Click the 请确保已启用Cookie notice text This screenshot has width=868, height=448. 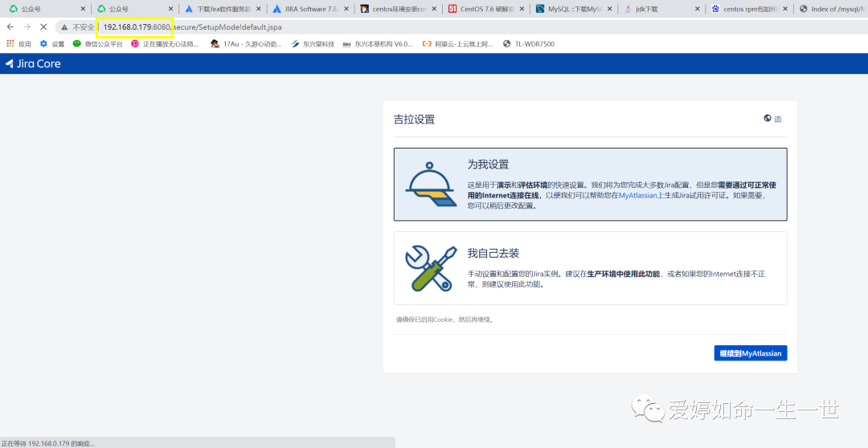pos(444,320)
